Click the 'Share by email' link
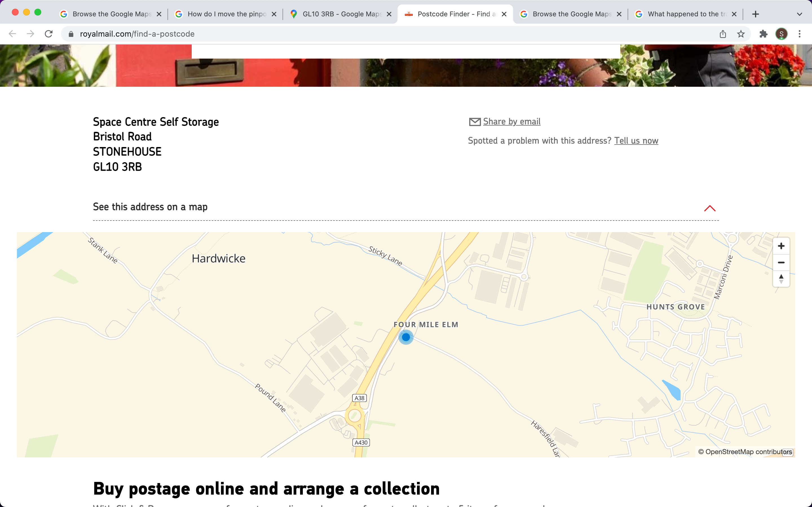 tap(511, 122)
